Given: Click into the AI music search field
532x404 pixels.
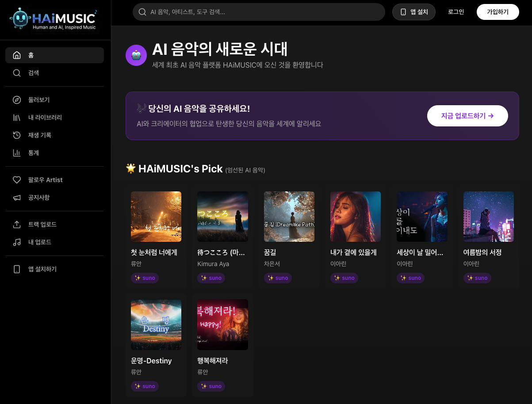Looking at the screenshot, I should click(259, 12).
